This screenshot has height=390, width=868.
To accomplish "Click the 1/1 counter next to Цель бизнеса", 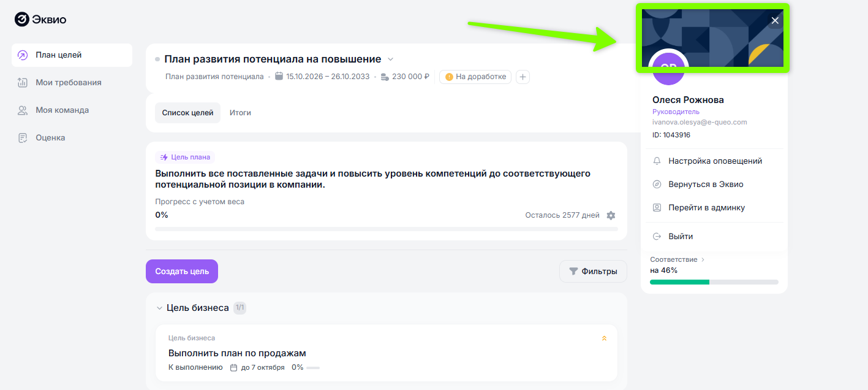I will point(240,308).
